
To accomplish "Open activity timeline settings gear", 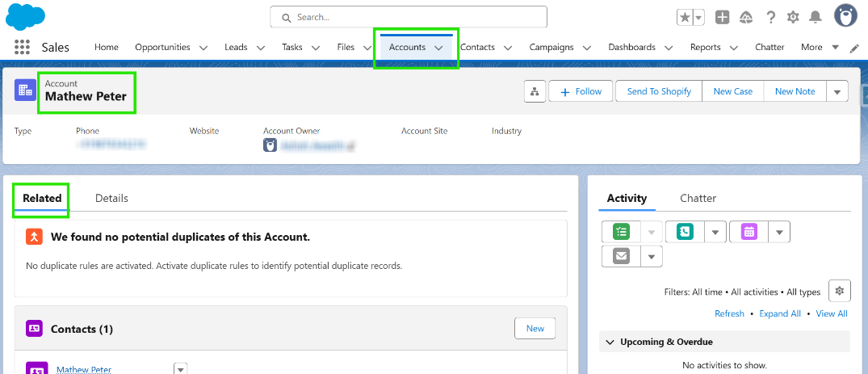I will click(839, 290).
